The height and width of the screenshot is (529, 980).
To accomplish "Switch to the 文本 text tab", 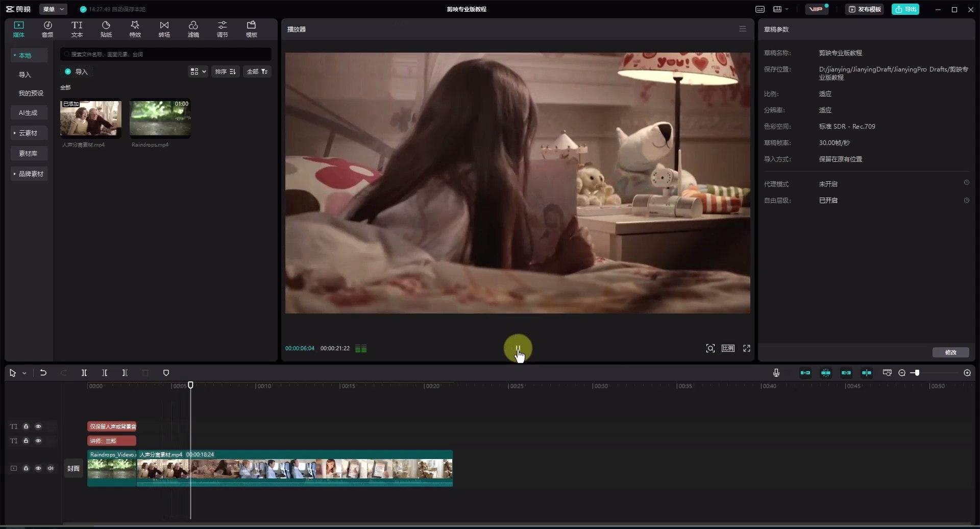I will [x=77, y=29].
